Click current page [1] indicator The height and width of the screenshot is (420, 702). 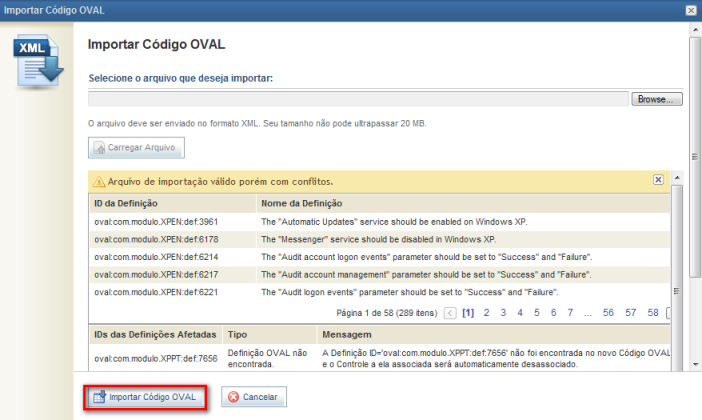(x=468, y=313)
